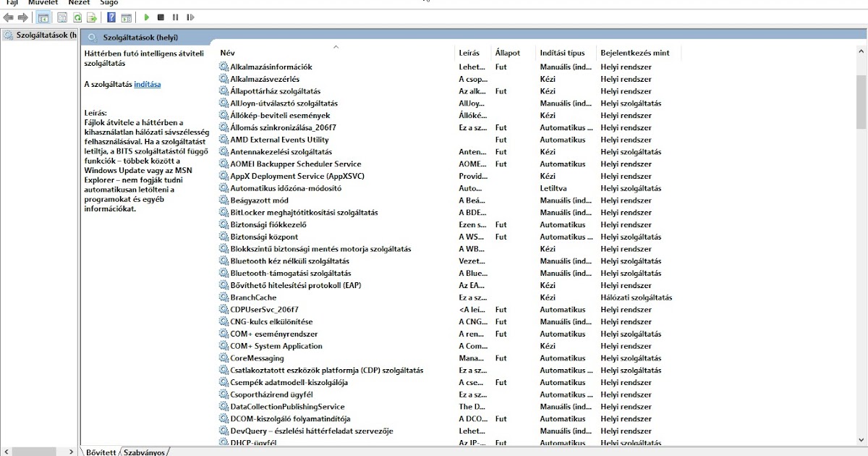868x456 pixels.
Task: Sort by the Indítási típus column header
Action: tap(562, 53)
